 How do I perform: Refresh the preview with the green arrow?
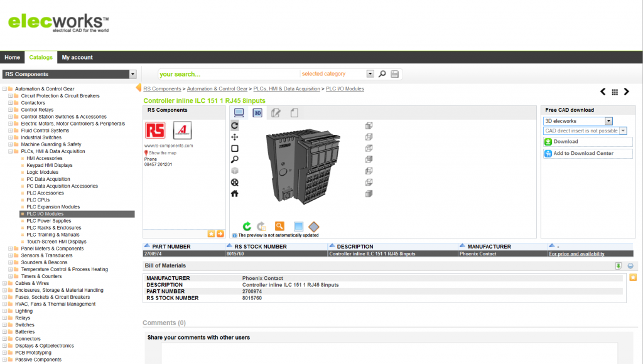click(x=247, y=227)
